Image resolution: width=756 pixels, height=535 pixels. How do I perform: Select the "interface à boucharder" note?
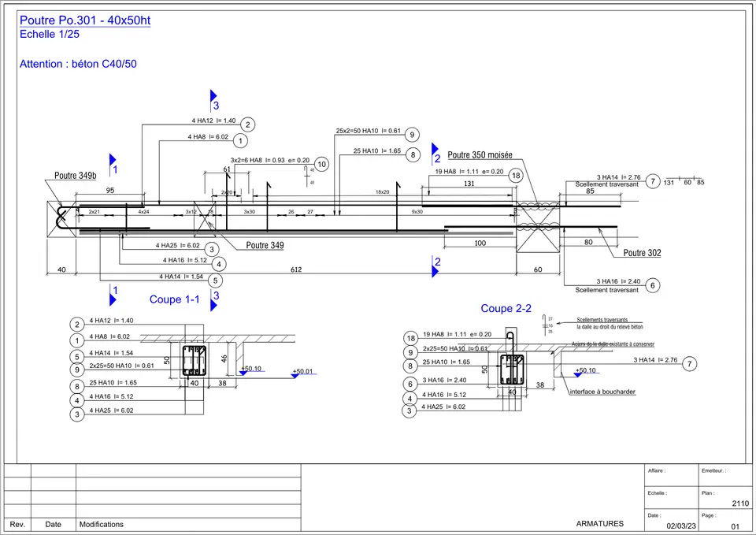coord(602,392)
